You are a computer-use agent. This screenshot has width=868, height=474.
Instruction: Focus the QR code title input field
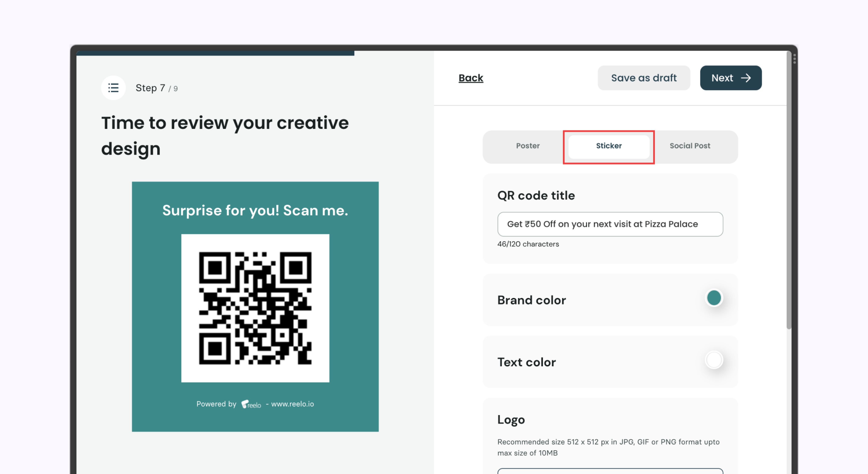tap(610, 224)
